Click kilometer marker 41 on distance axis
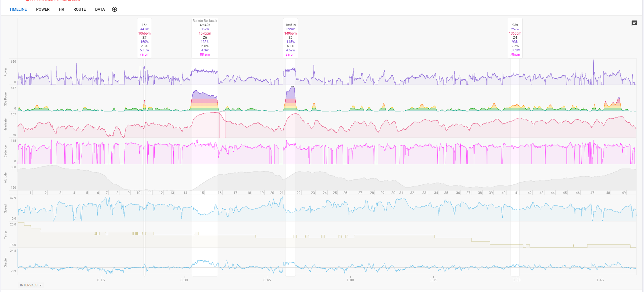This screenshot has height=292, width=644. tap(517, 193)
